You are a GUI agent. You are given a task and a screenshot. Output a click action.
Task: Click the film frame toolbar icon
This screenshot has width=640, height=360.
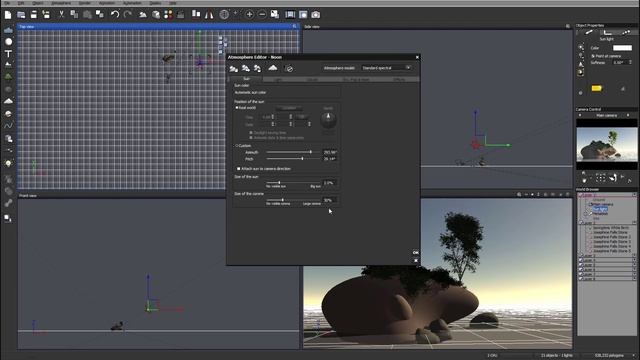290,15
